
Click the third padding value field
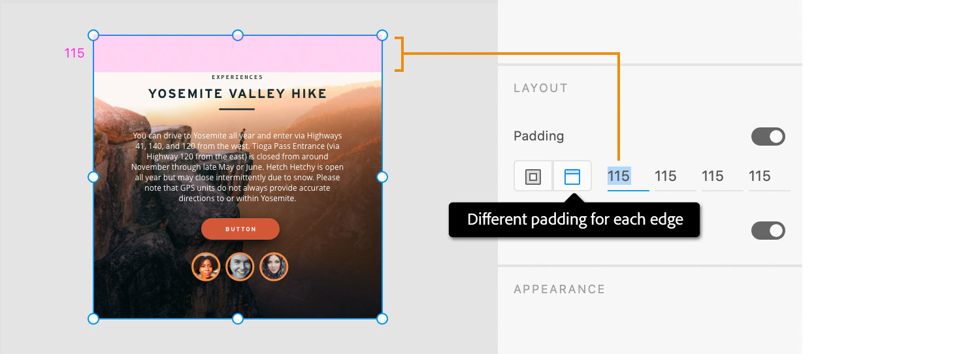(x=713, y=176)
